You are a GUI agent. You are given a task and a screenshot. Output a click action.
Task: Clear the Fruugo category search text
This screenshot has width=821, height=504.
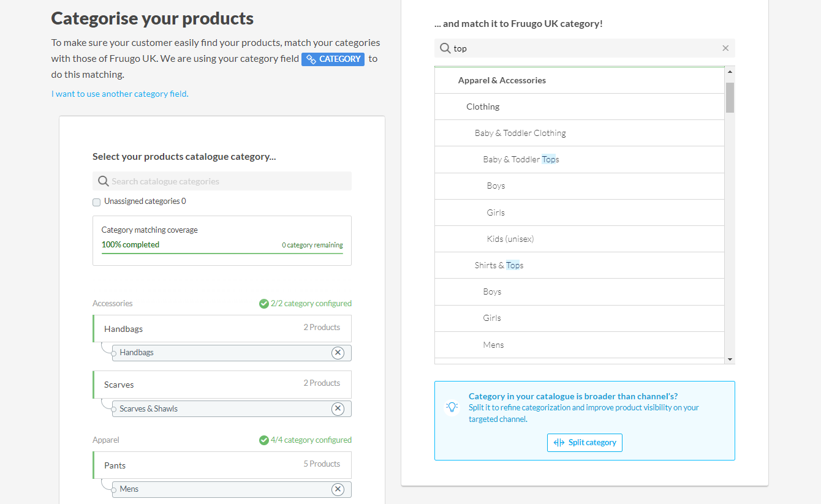pyautogui.click(x=725, y=48)
